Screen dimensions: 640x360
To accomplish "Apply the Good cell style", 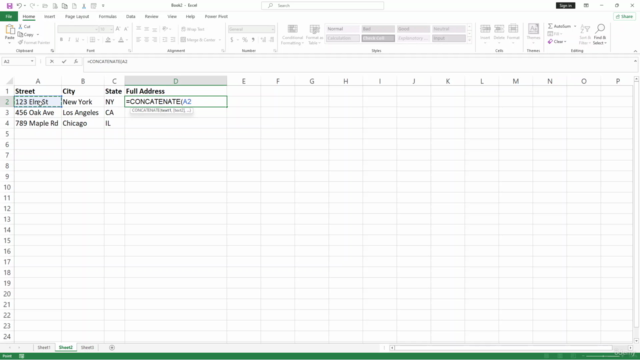I will coord(413,29).
